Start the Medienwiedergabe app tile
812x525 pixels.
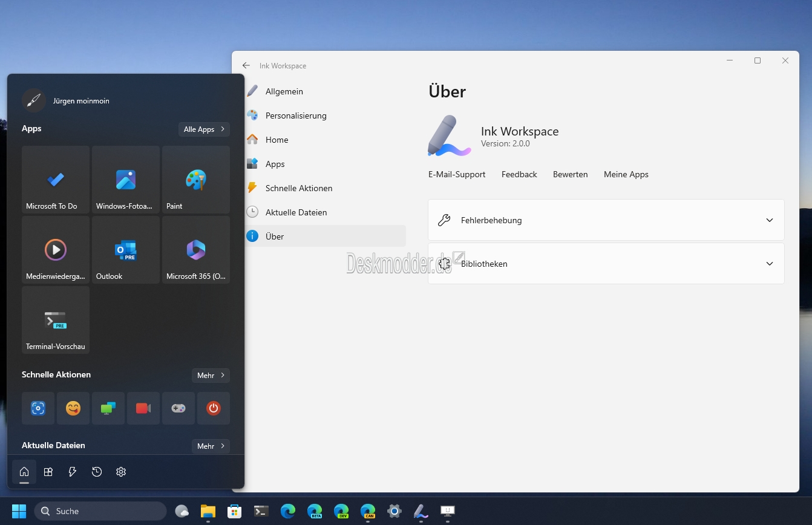coord(56,250)
